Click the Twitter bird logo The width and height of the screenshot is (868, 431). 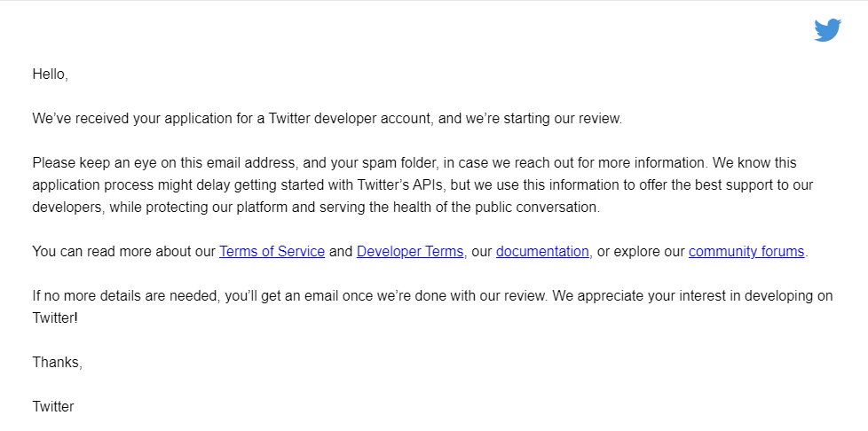click(x=827, y=30)
